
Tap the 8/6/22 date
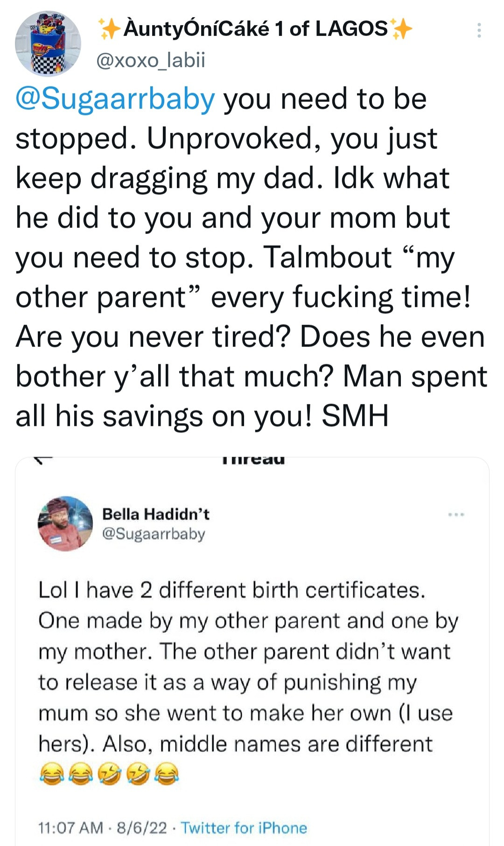click(142, 828)
